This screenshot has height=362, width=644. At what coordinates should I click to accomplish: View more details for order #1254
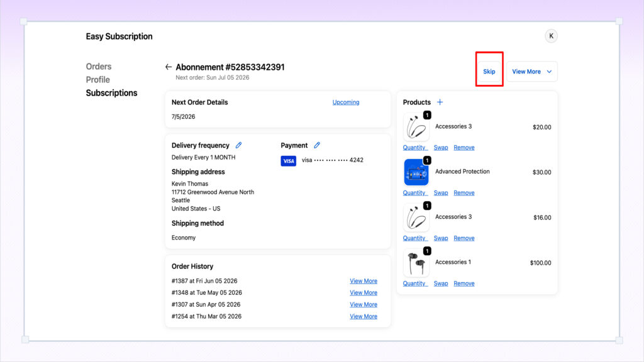[364, 317]
